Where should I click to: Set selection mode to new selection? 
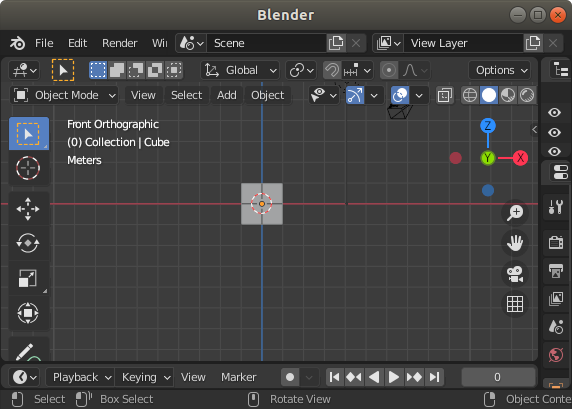(98, 70)
